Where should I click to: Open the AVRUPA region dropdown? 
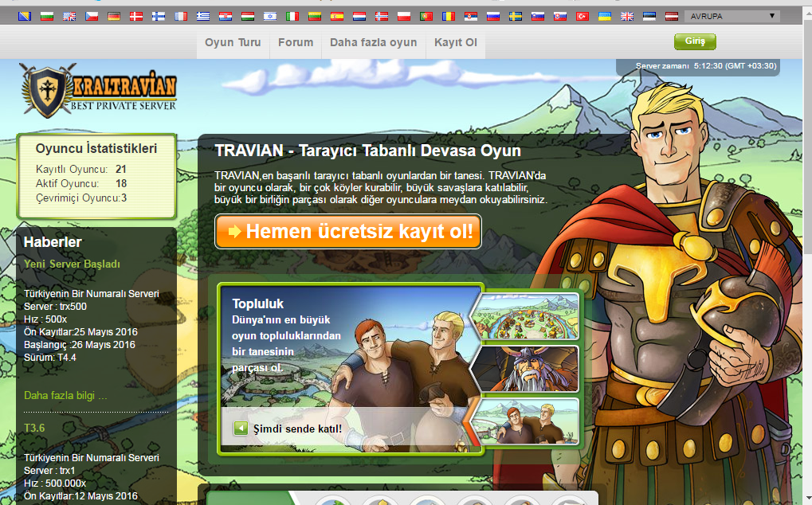732,16
